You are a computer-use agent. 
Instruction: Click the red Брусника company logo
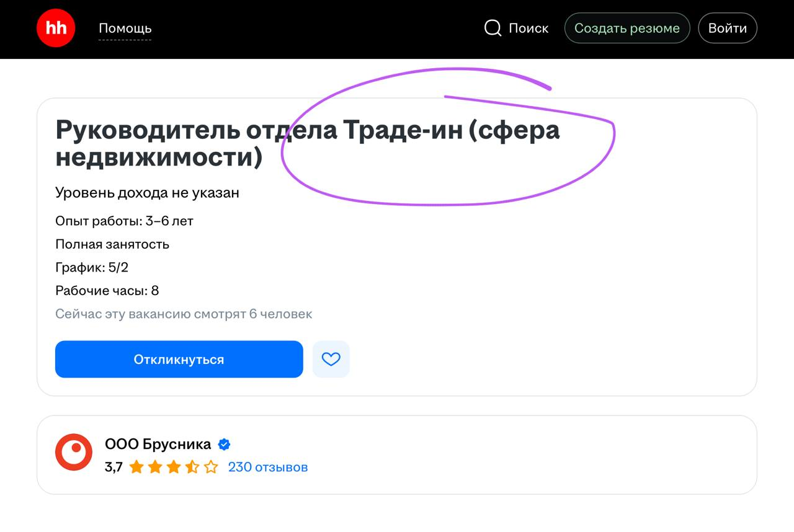tap(74, 452)
